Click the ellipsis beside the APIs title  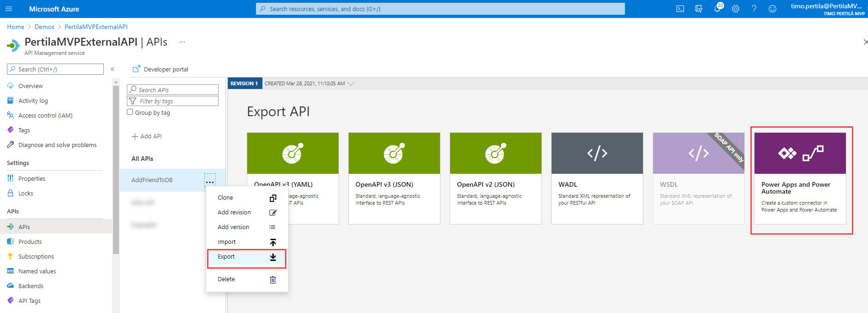pyautogui.click(x=182, y=42)
